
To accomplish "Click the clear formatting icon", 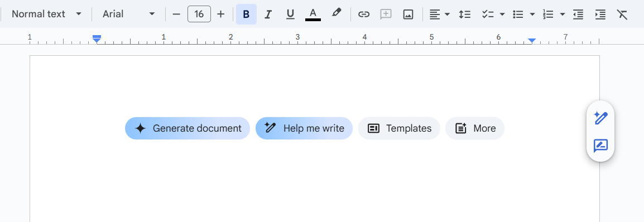I will pyautogui.click(x=622, y=15).
